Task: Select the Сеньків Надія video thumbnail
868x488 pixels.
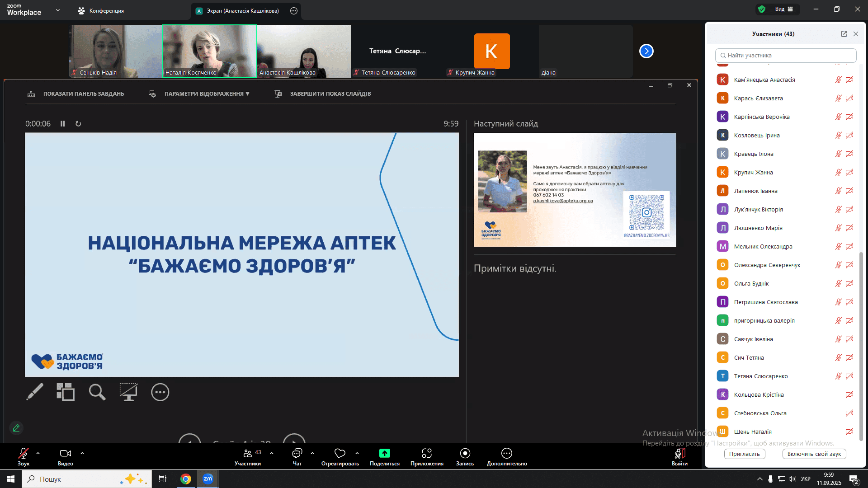Action: point(116,51)
